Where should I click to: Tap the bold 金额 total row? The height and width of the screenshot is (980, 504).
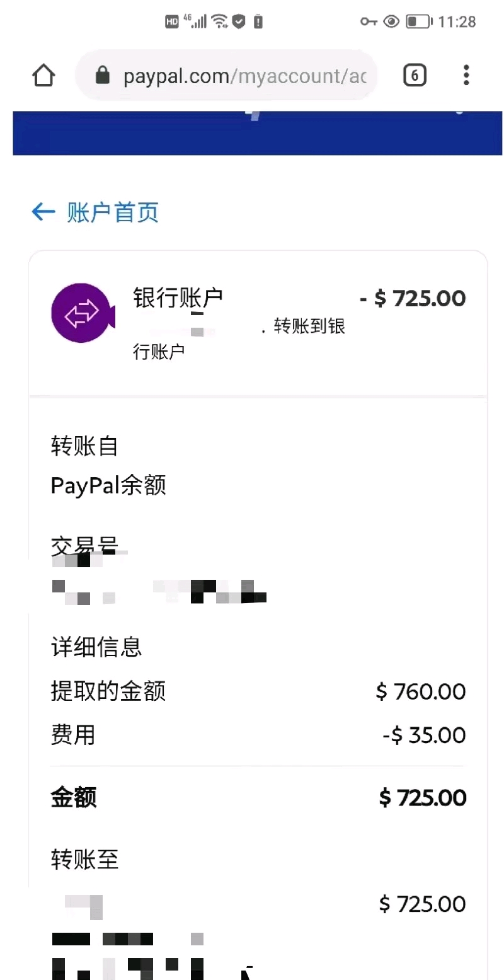coord(258,798)
